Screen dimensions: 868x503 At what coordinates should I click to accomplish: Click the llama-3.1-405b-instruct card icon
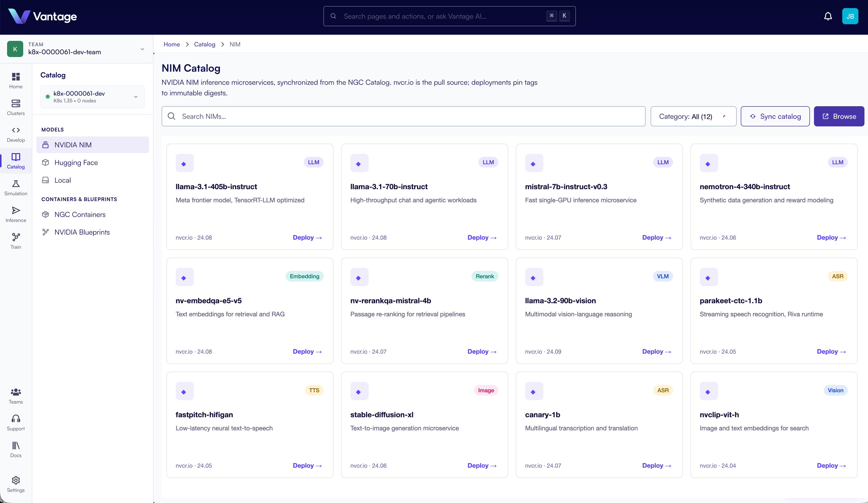[x=185, y=163]
